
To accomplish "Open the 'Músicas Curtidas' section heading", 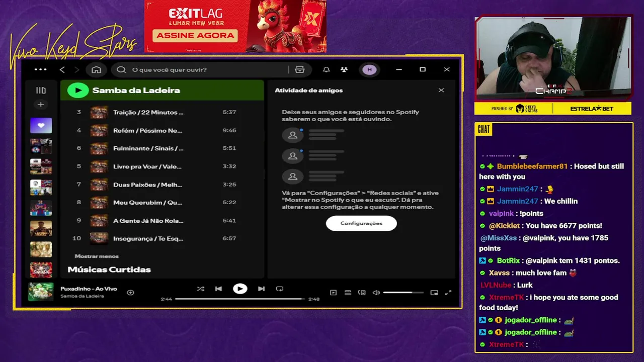I will tap(109, 269).
